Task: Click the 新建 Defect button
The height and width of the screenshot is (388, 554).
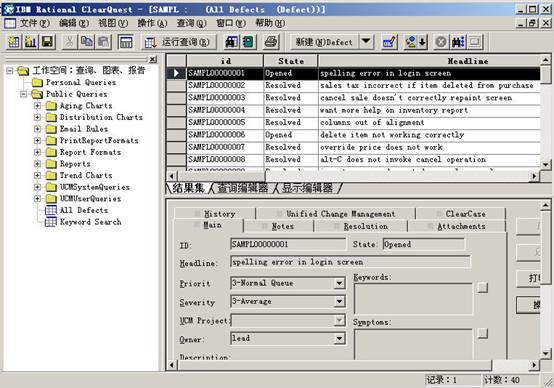Action: tap(324, 42)
